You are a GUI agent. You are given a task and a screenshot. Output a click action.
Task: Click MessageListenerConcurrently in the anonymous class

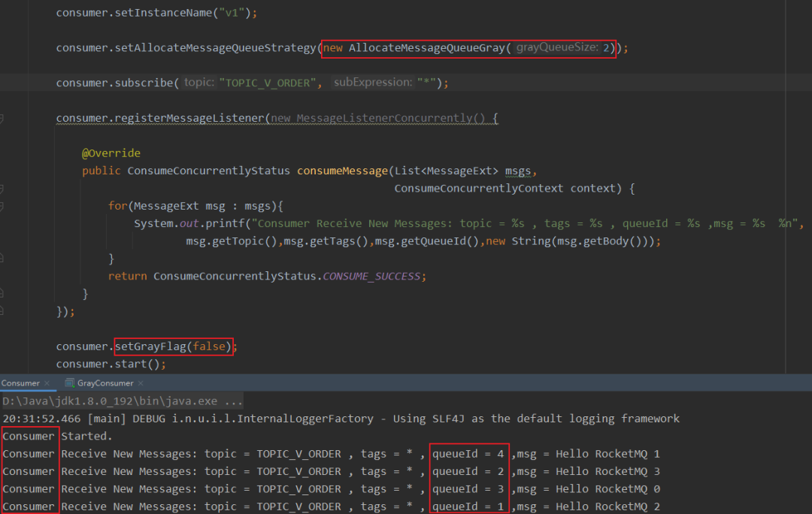383,118
